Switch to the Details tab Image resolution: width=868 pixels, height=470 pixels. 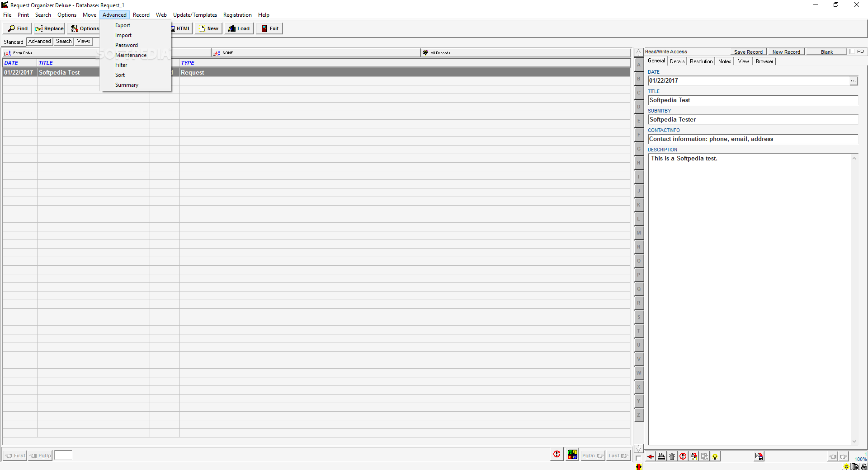[677, 61]
